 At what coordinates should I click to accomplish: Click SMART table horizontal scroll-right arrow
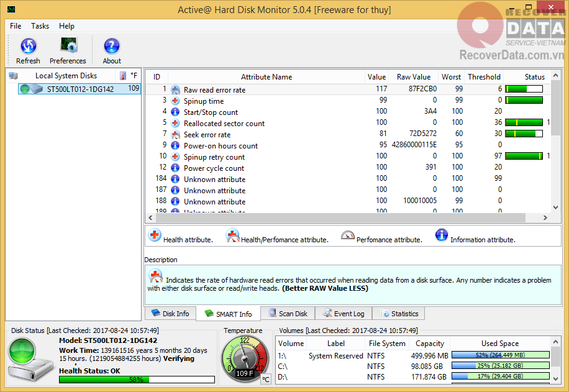tap(545, 218)
